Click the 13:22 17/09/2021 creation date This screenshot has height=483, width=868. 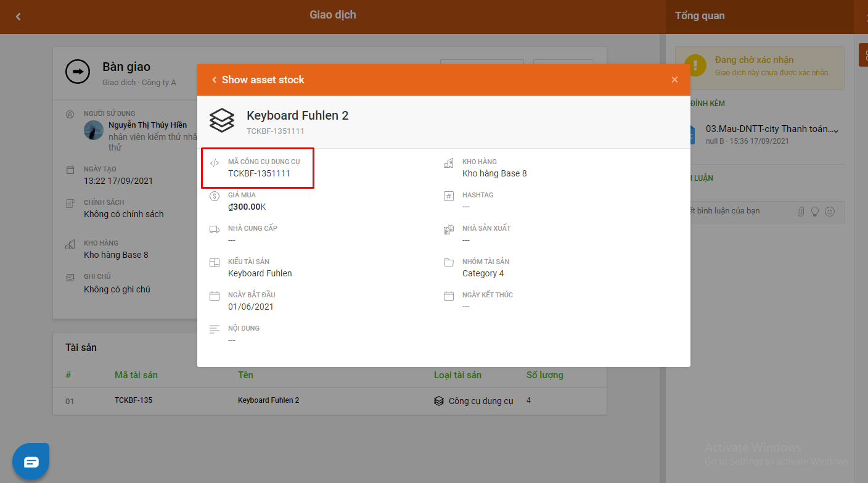[118, 181]
